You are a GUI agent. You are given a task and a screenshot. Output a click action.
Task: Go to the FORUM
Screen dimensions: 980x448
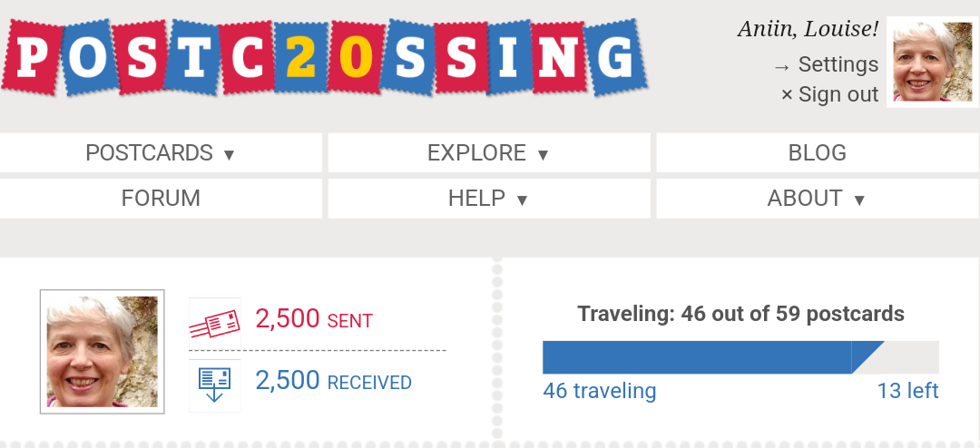point(161,198)
